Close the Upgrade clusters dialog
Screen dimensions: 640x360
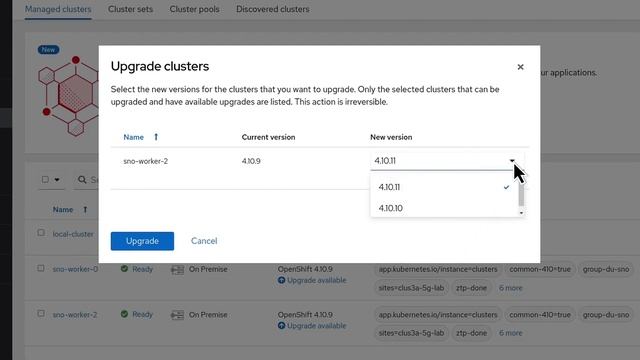coord(520,67)
